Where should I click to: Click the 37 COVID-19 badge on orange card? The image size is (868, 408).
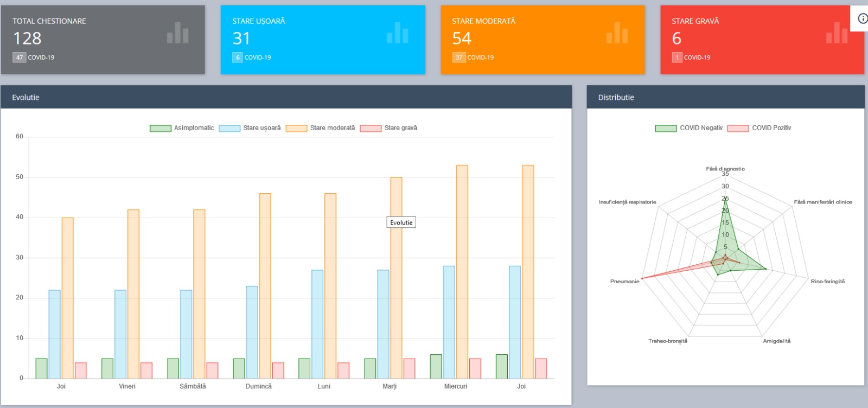473,58
